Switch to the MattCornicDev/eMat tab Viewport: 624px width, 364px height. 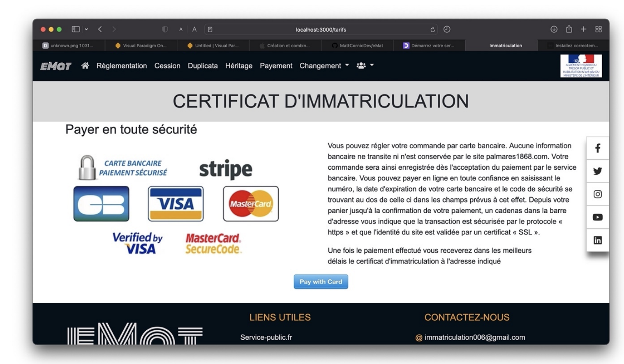[357, 46]
